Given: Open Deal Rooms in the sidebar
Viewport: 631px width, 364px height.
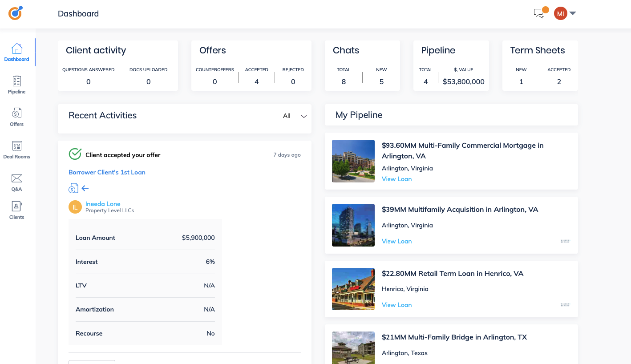Looking at the screenshot, I should click(x=17, y=150).
